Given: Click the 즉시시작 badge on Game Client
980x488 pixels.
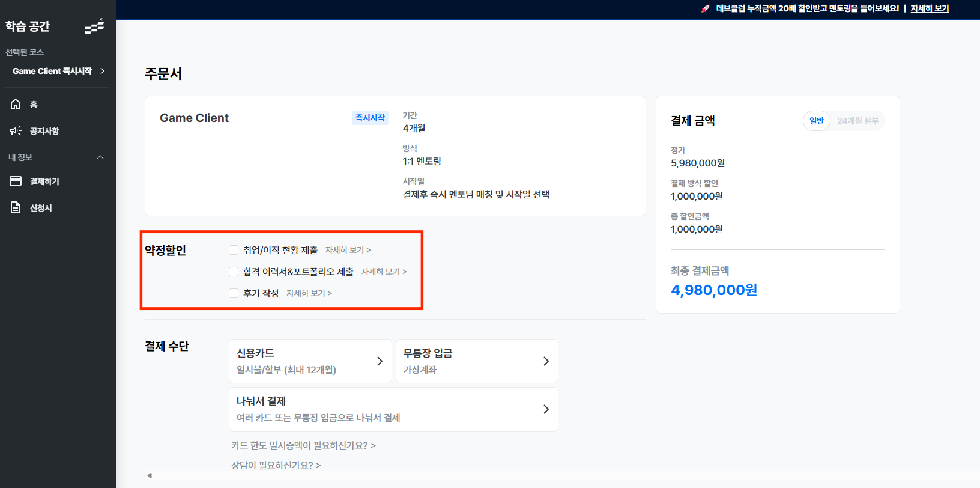Looking at the screenshot, I should pos(370,118).
